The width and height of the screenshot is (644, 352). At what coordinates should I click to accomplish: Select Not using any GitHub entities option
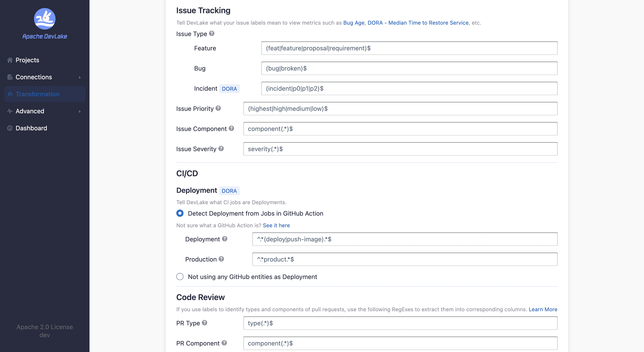click(x=180, y=277)
